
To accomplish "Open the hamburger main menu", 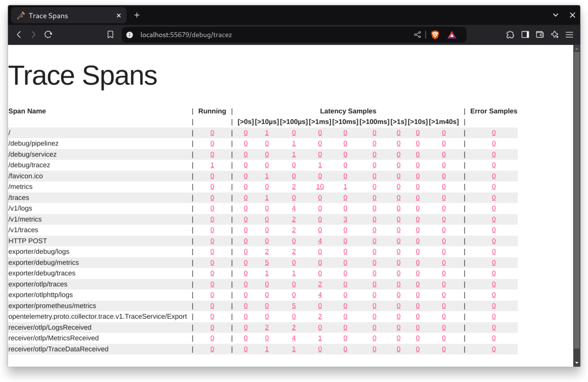I will click(x=569, y=35).
